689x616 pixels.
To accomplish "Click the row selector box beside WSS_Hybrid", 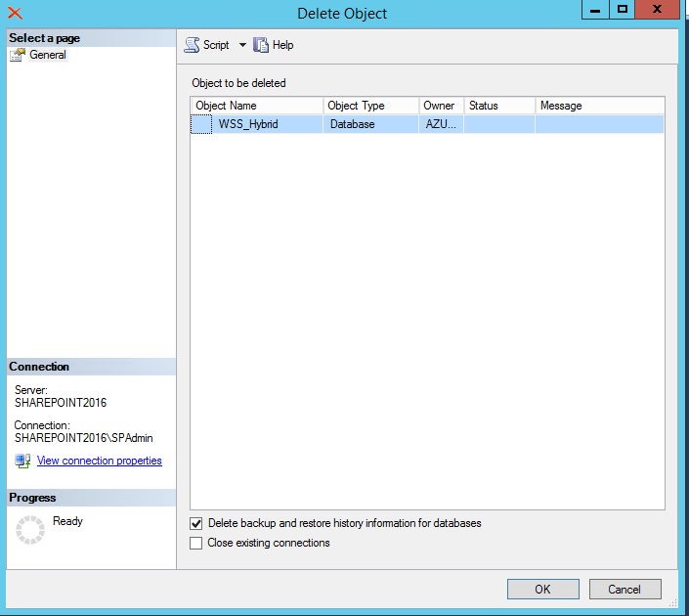I will (201, 124).
